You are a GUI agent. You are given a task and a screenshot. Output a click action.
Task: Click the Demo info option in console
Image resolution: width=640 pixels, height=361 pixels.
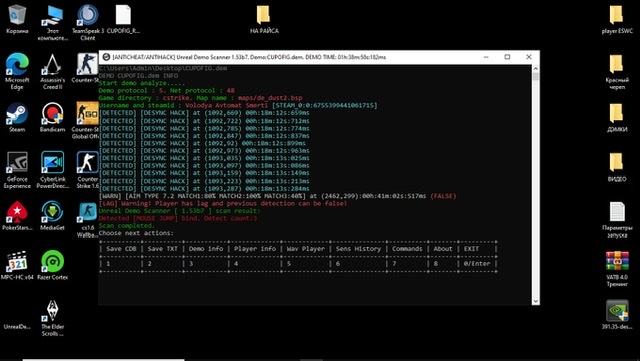tap(206, 249)
